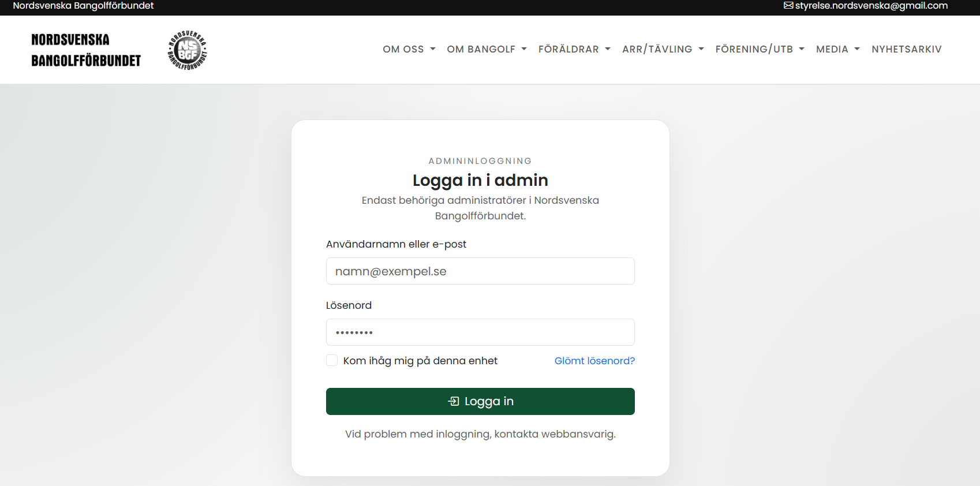Screen dimensions: 980x486
Task: Click the NSBGF round logo emblem
Action: coord(187,50)
